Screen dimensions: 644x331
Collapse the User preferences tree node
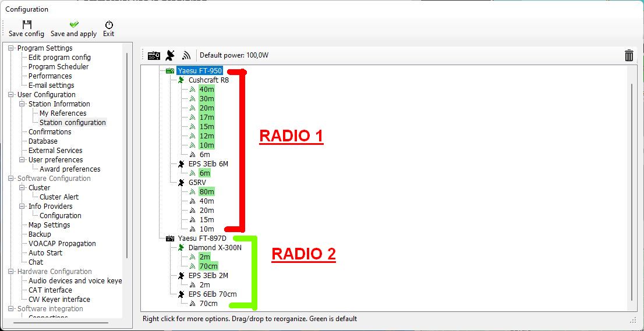(x=22, y=159)
